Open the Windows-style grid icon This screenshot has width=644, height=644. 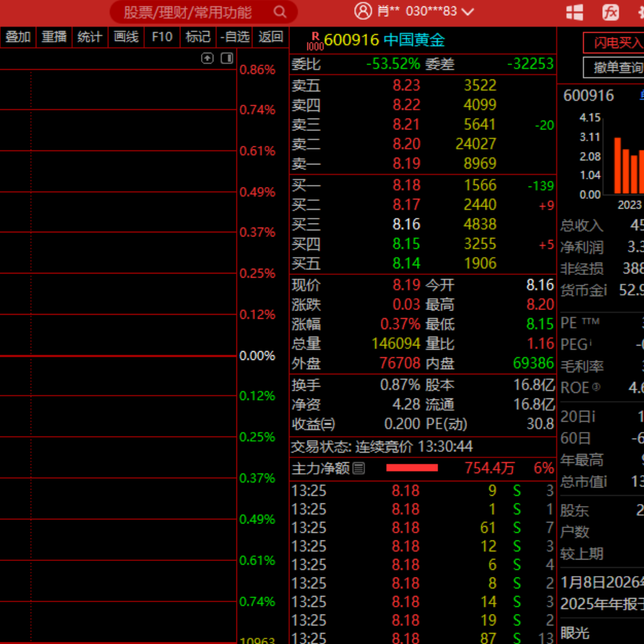(x=574, y=12)
